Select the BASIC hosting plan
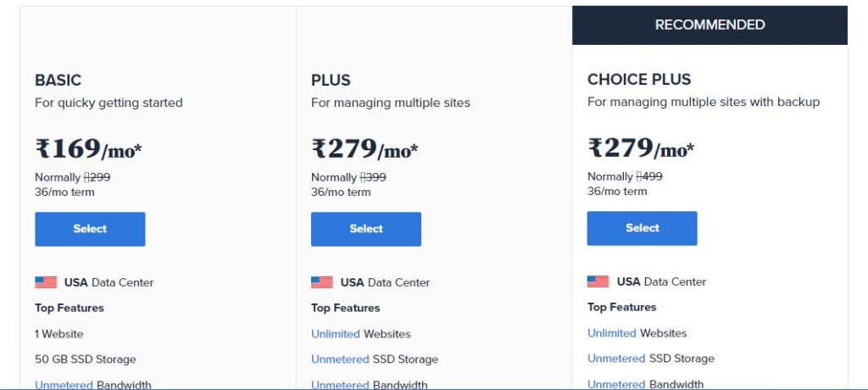 tap(90, 229)
